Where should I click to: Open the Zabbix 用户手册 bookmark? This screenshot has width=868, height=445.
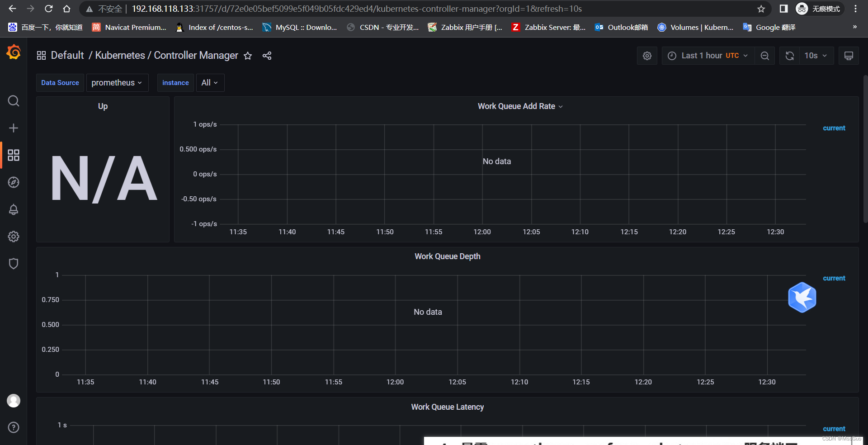[x=465, y=27]
